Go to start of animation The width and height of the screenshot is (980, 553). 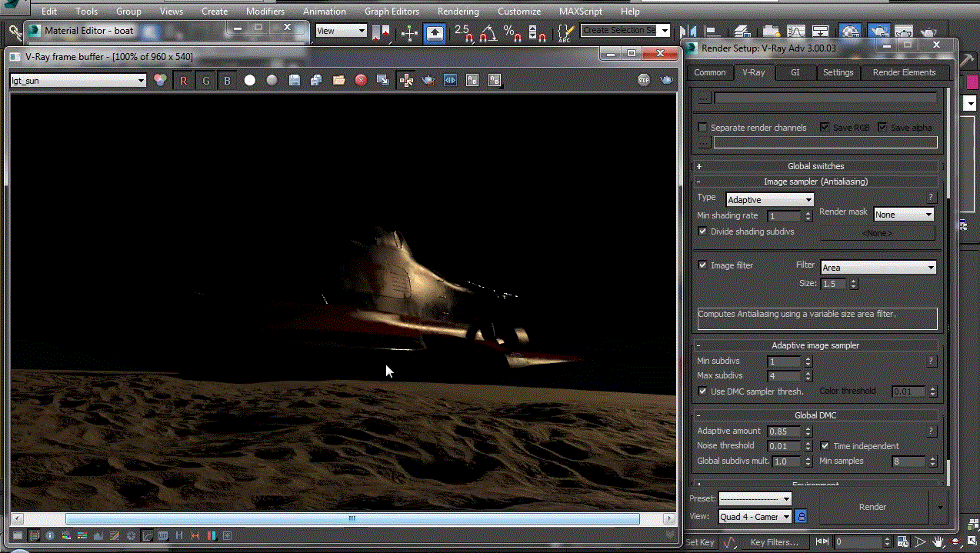point(822,542)
